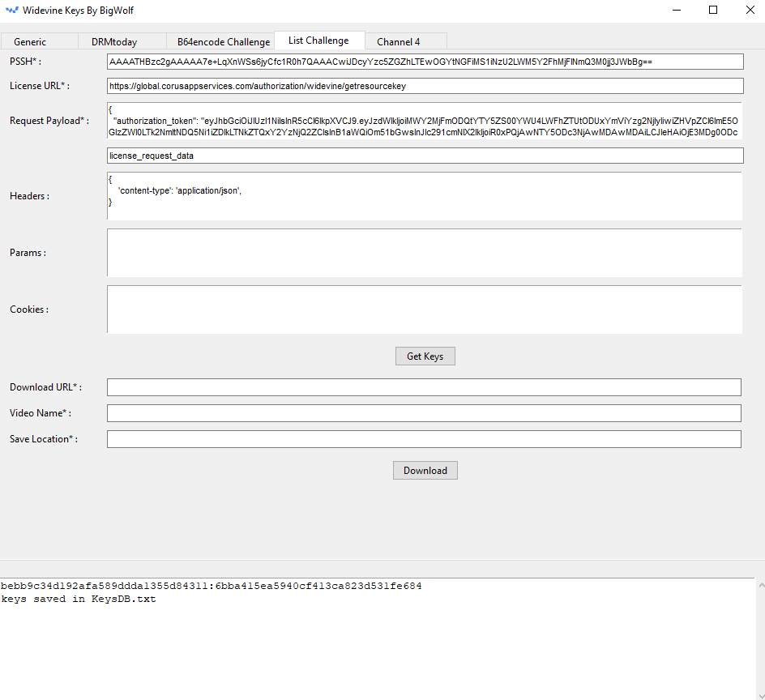Open the DRMtoday tab
This screenshot has width=765, height=700.
tap(122, 41)
